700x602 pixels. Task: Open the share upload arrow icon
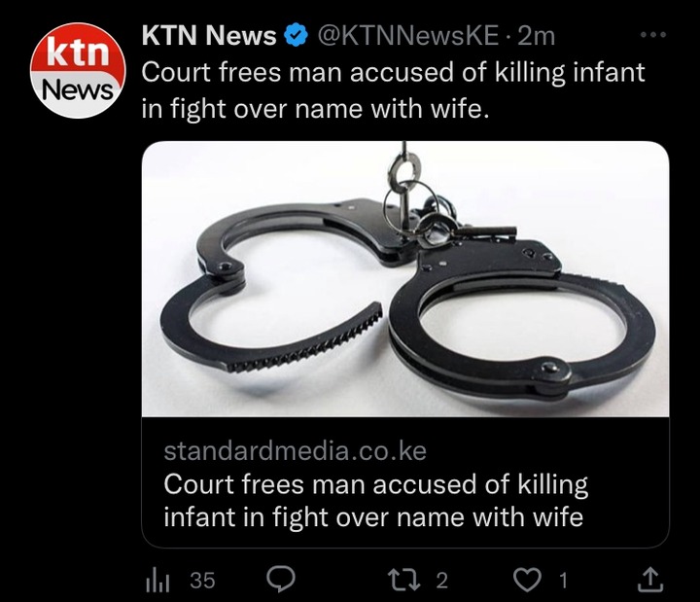tap(650, 580)
